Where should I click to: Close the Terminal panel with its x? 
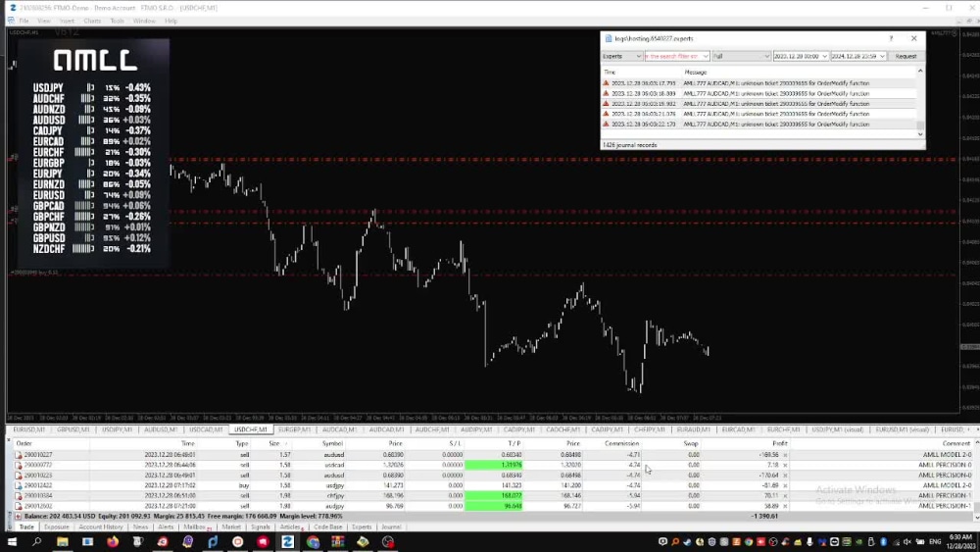pyautogui.click(x=9, y=441)
